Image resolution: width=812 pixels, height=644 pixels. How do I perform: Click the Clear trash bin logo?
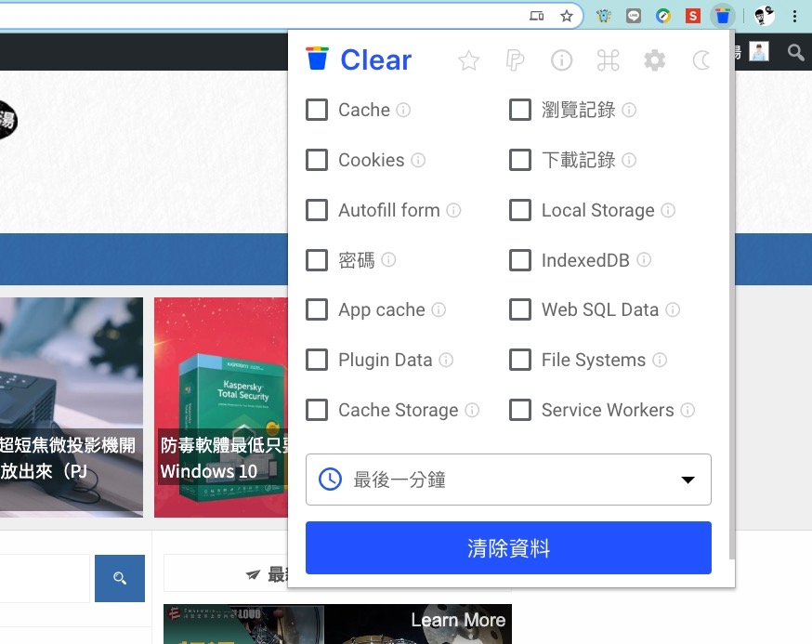click(x=317, y=58)
